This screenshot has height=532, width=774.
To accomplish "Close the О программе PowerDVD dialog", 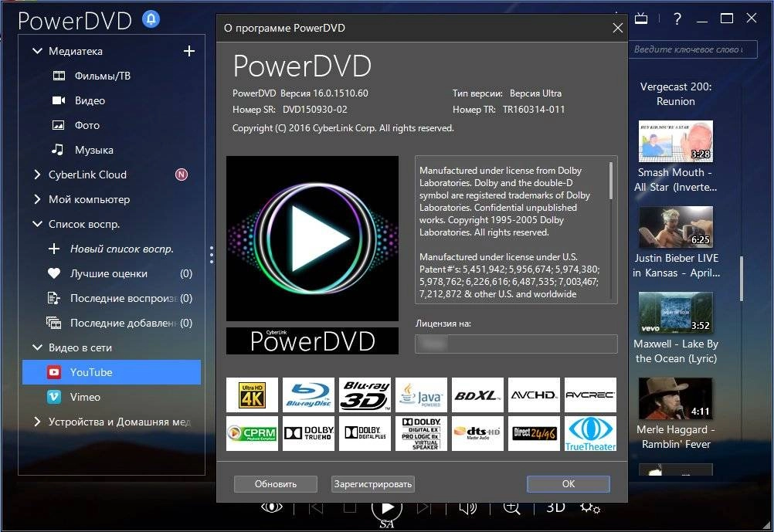I will 617,28.
